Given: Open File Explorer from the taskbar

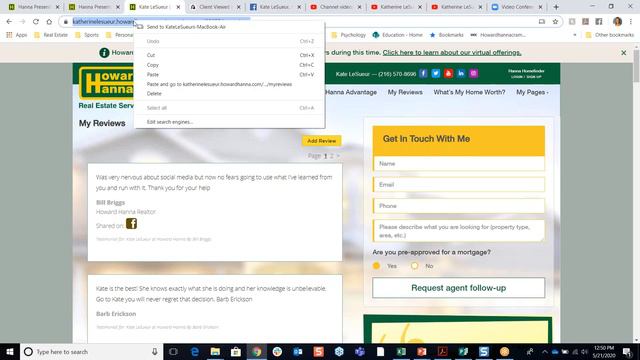Looking at the screenshot, I should pyautogui.click(x=215, y=351).
